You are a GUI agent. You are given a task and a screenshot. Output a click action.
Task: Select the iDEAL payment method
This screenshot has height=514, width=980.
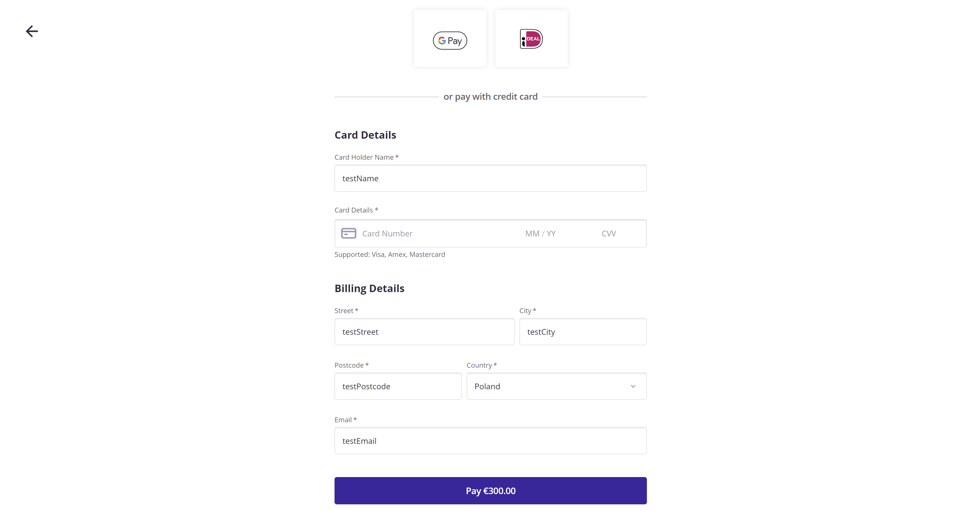(x=531, y=38)
